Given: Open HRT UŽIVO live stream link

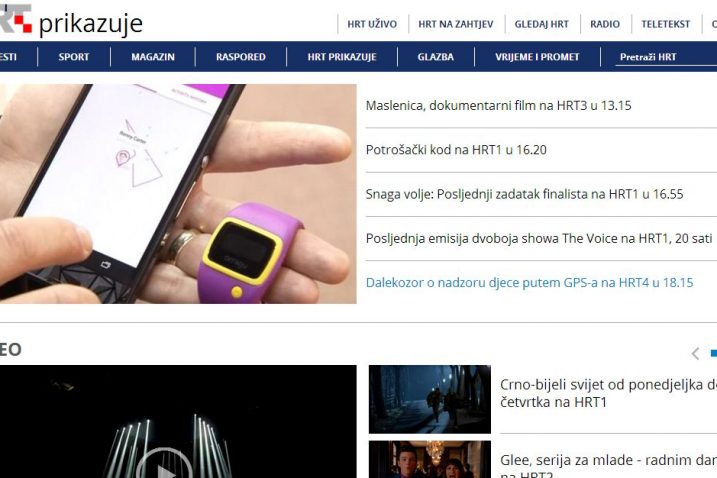Looking at the screenshot, I should pyautogui.click(x=372, y=24).
